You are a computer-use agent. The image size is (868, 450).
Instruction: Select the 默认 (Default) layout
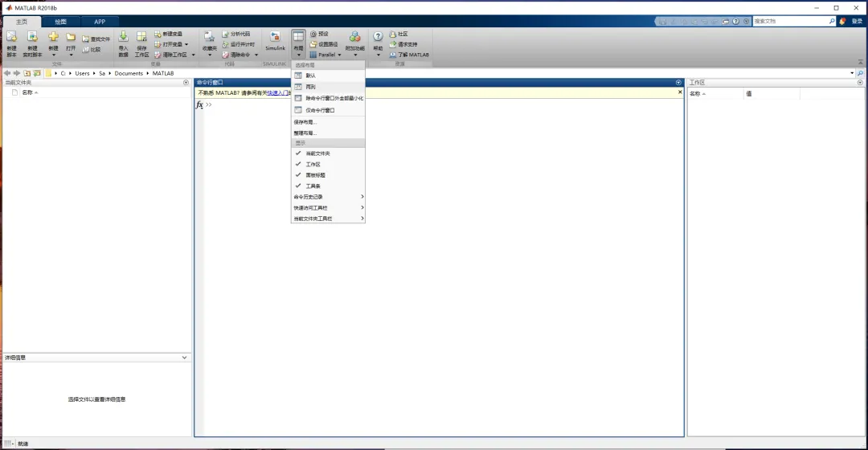point(328,76)
